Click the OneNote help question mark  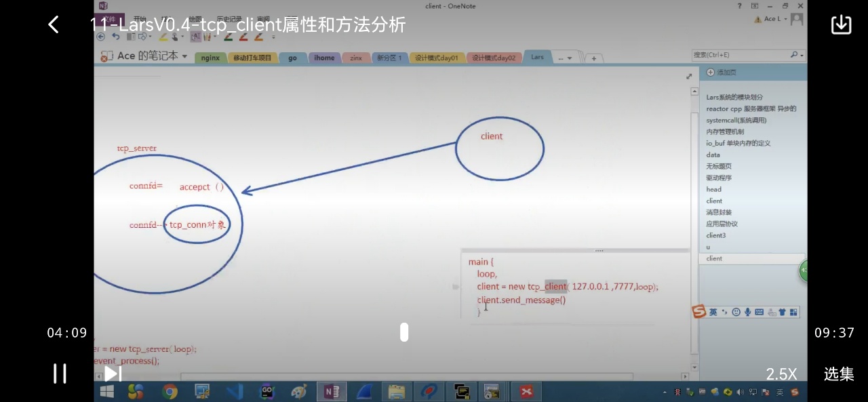tap(739, 5)
